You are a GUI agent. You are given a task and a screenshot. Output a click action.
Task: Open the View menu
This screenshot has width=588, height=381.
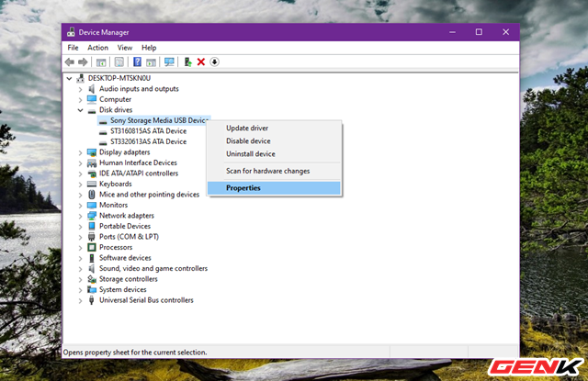pyautogui.click(x=124, y=48)
